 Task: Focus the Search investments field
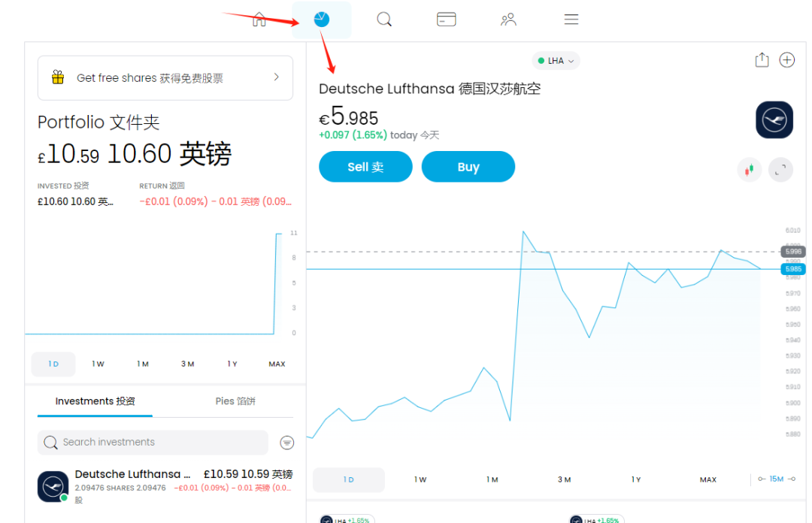pyautogui.click(x=153, y=442)
